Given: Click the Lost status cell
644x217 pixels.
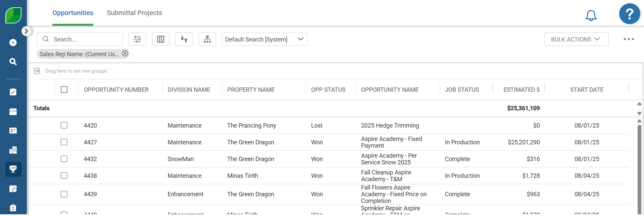Looking at the screenshot, I should [317, 126].
